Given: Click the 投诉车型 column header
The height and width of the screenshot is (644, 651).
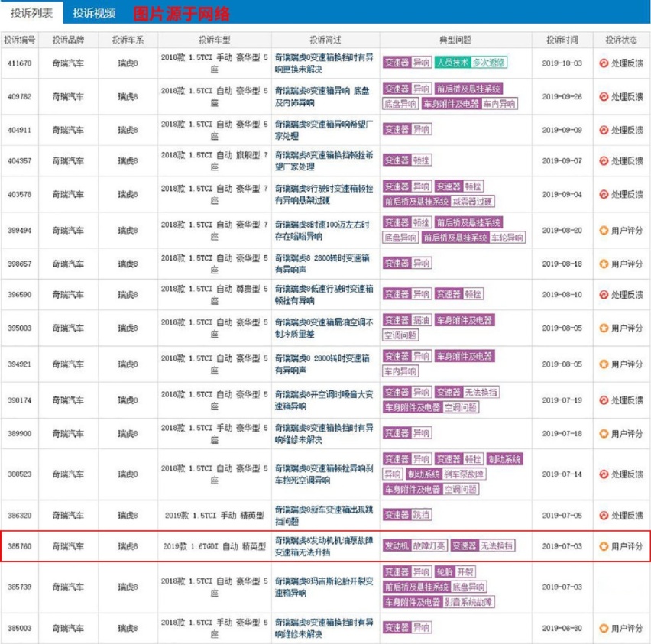Looking at the screenshot, I should tap(214, 40).
